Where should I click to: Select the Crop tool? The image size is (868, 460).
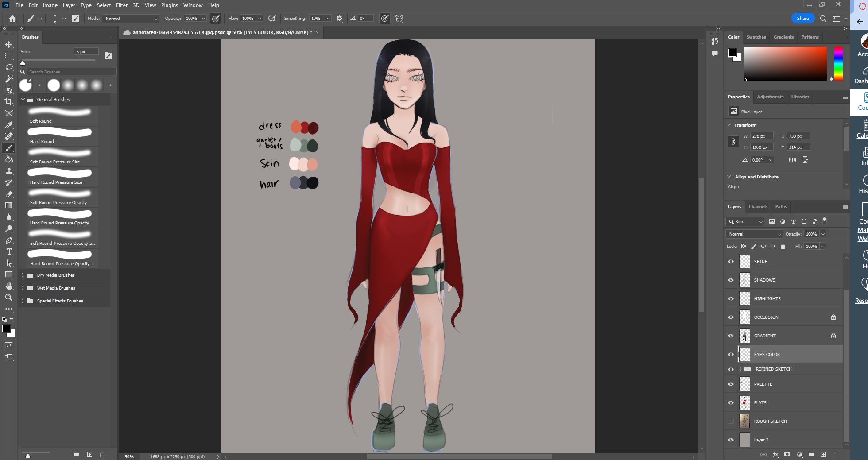pos(9,102)
